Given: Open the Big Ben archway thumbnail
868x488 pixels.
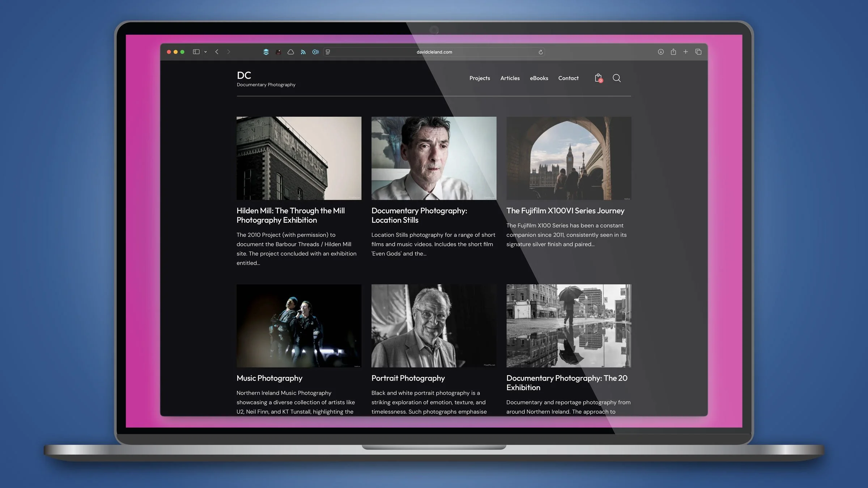Looking at the screenshot, I should 569,158.
